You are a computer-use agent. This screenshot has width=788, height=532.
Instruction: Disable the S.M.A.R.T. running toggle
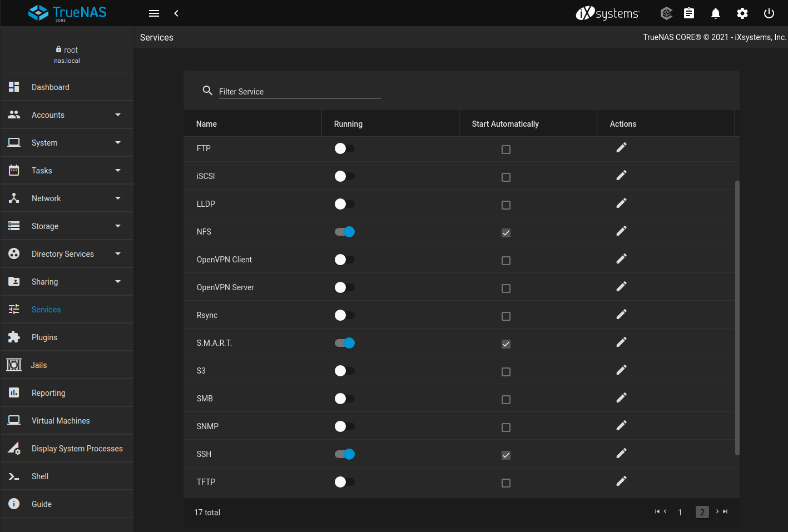344,343
